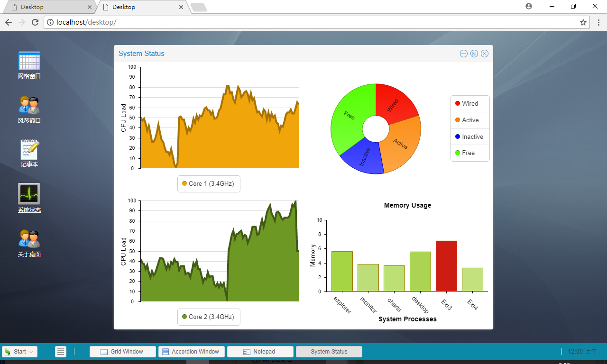607x364 pixels.
Task: Toggle Core 2 (3.4GHz) legend item
Action: pyautogui.click(x=209, y=317)
